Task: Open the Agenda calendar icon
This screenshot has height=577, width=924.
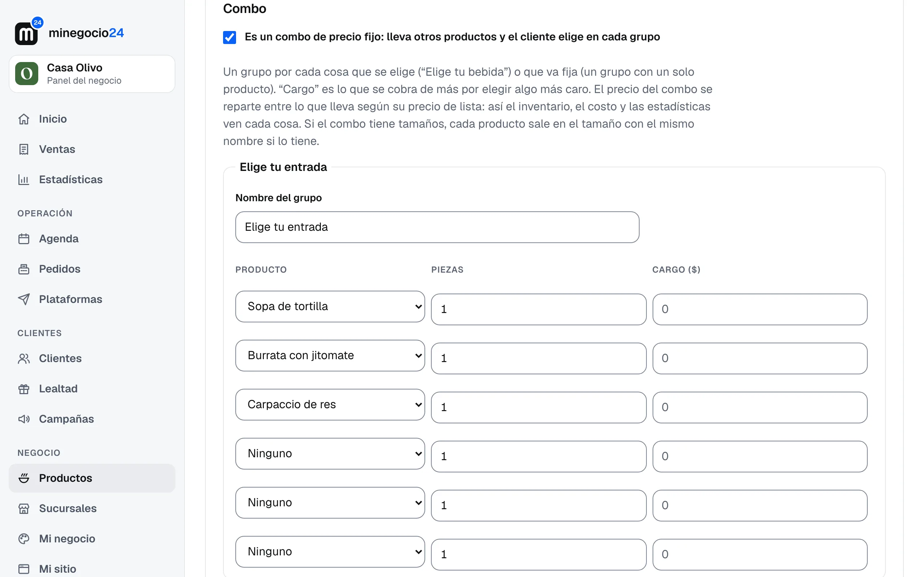Action: [24, 239]
